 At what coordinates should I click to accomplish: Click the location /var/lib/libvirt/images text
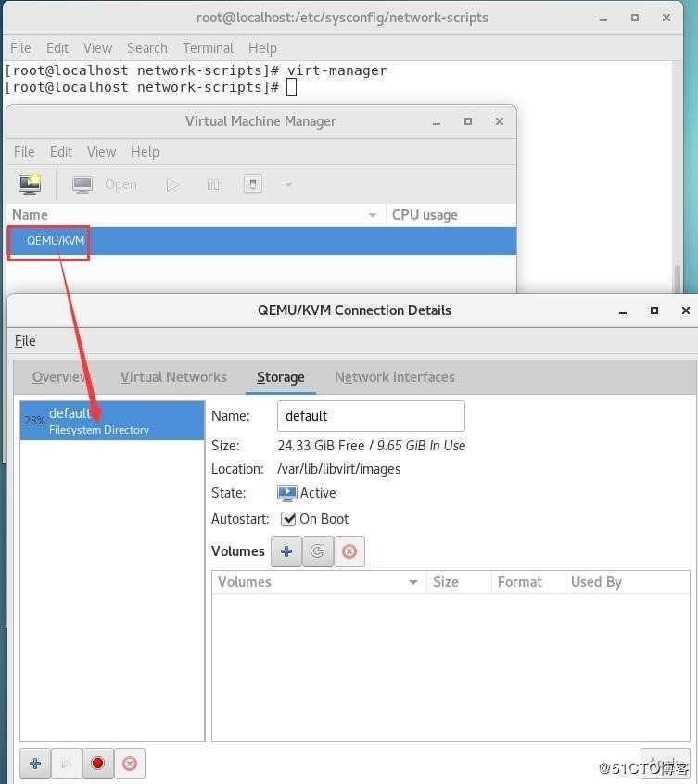(339, 469)
